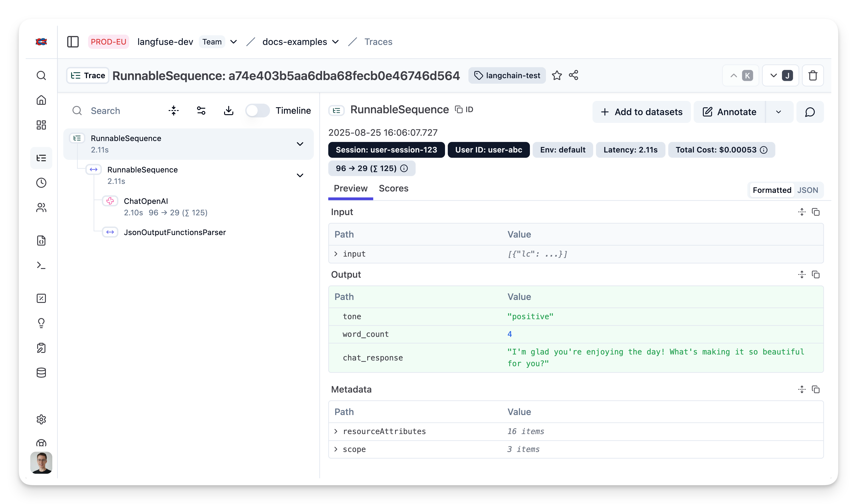Download the trace via download icon

(x=228, y=111)
